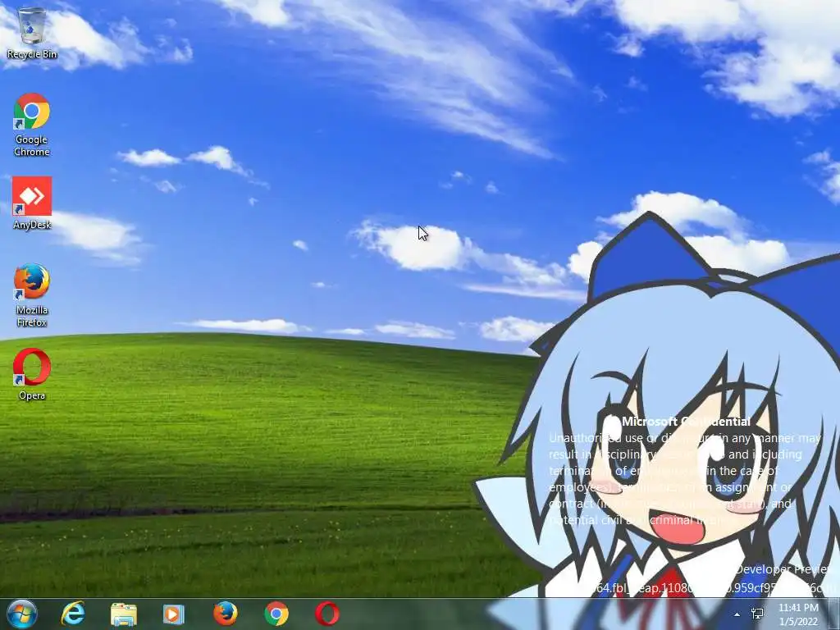Launch Opera from the taskbar
The image size is (840, 630).
pos(326,614)
